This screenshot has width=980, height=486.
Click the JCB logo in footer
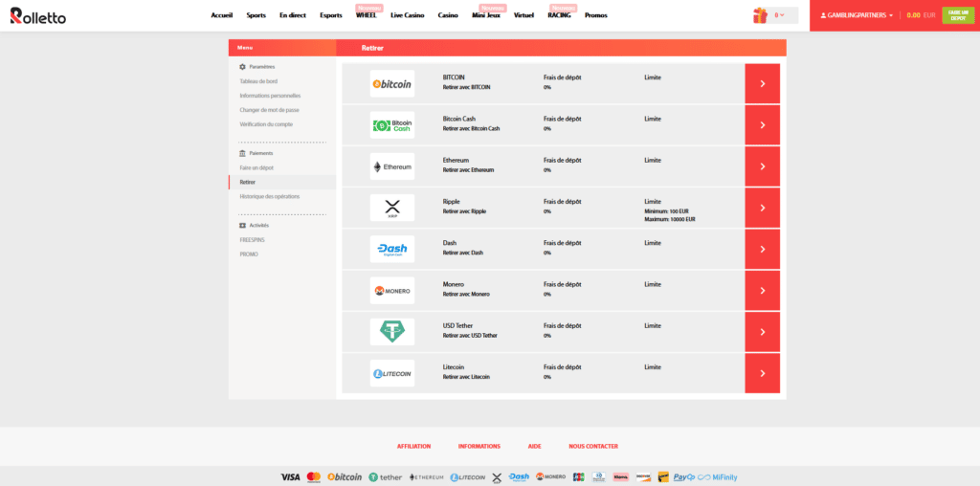(x=578, y=477)
